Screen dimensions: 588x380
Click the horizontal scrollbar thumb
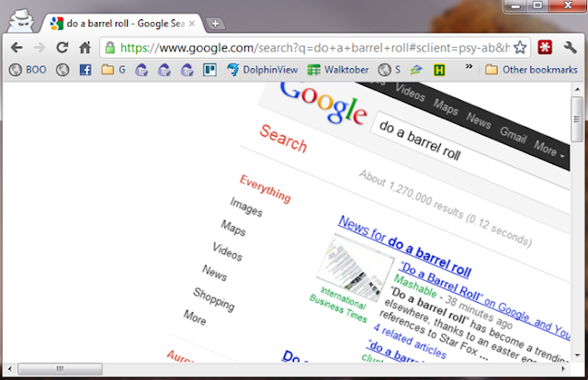60,369
